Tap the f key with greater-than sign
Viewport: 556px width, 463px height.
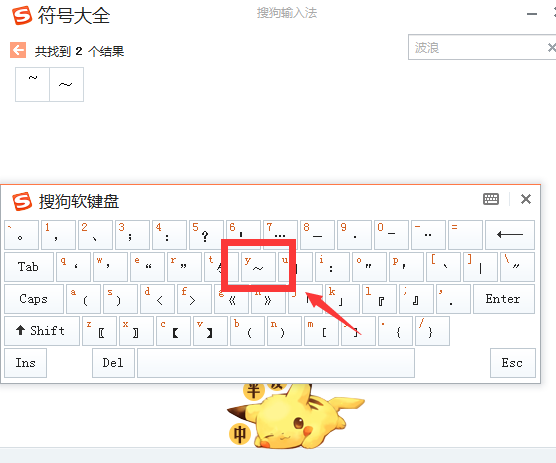pos(194,299)
